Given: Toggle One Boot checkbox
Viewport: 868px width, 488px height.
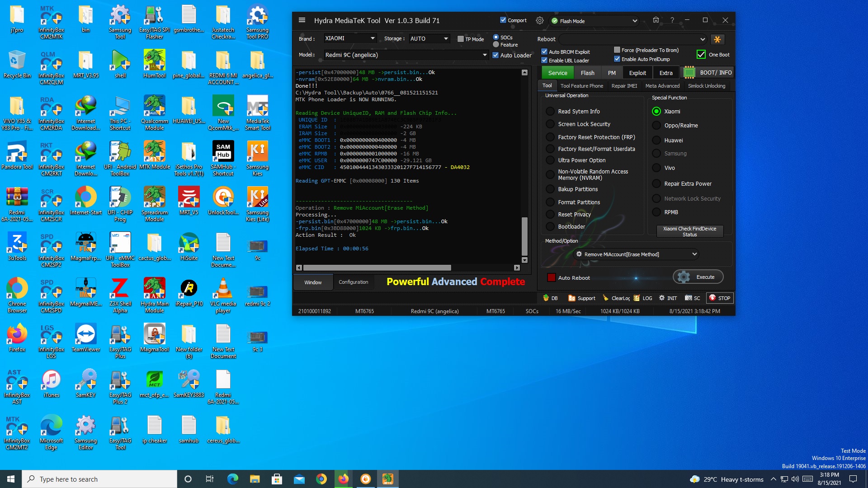Looking at the screenshot, I should click(701, 54).
